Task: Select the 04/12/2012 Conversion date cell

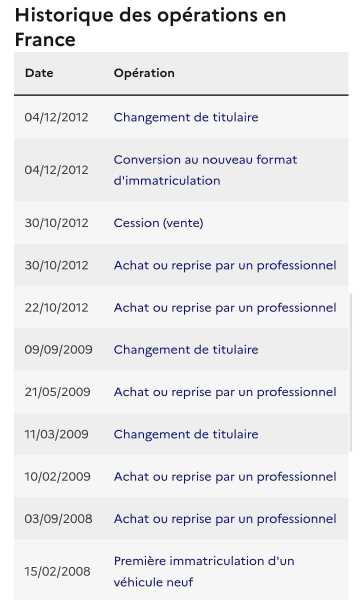Action: 57,170
